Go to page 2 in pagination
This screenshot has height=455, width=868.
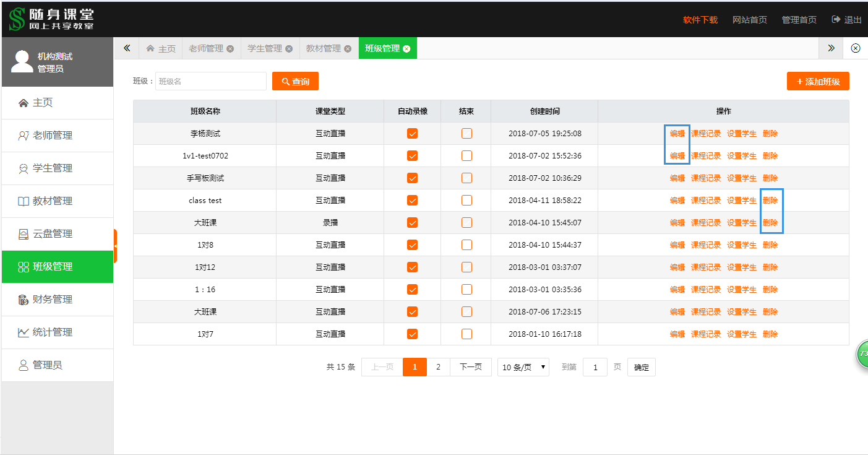[x=438, y=367]
